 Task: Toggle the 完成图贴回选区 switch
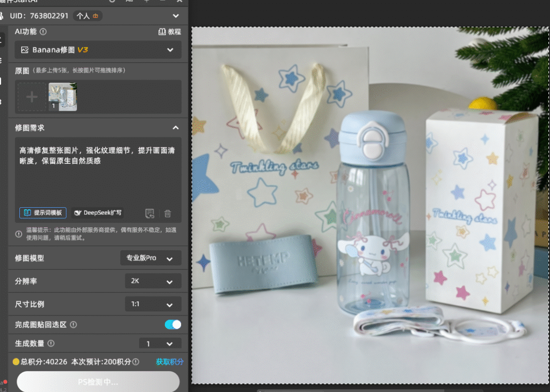(173, 325)
